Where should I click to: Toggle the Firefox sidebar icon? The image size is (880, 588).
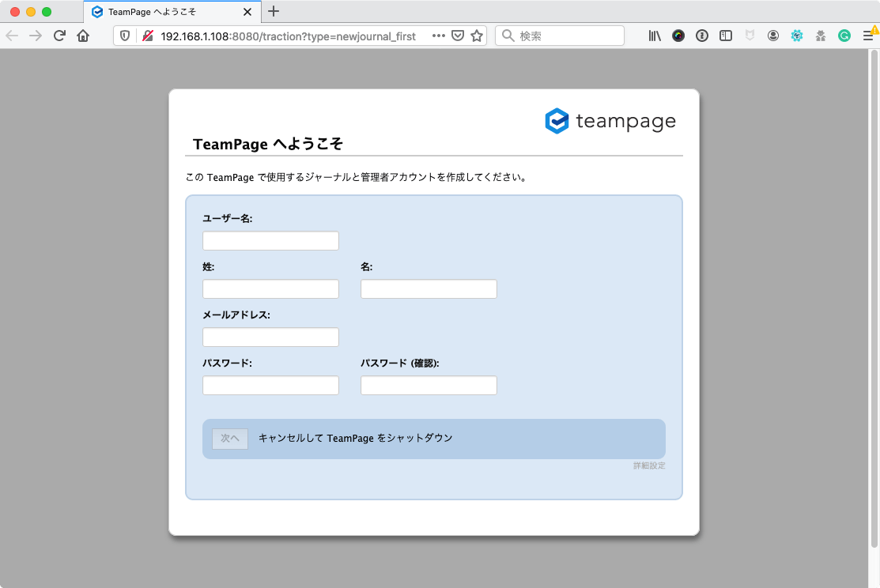(x=726, y=36)
